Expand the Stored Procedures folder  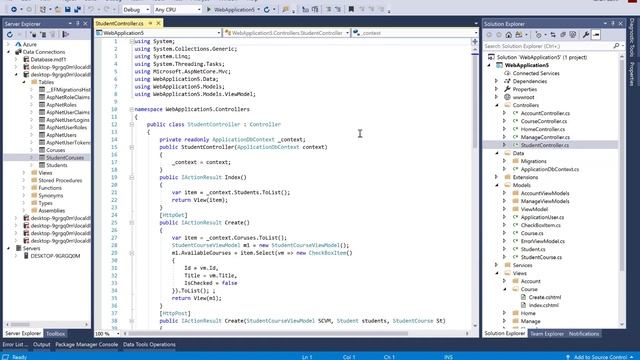pos(24,180)
